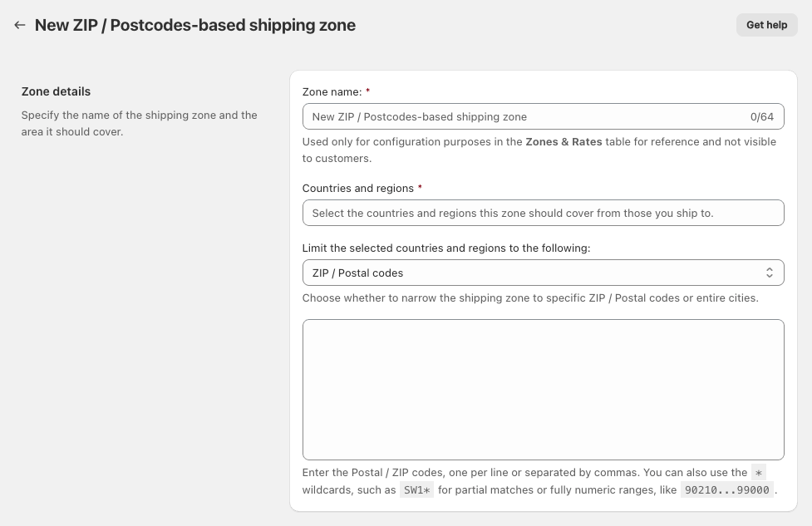Screen dimensions: 812x526
Task: Click the red asterisk beside Countries and regions
Action: 420,188
